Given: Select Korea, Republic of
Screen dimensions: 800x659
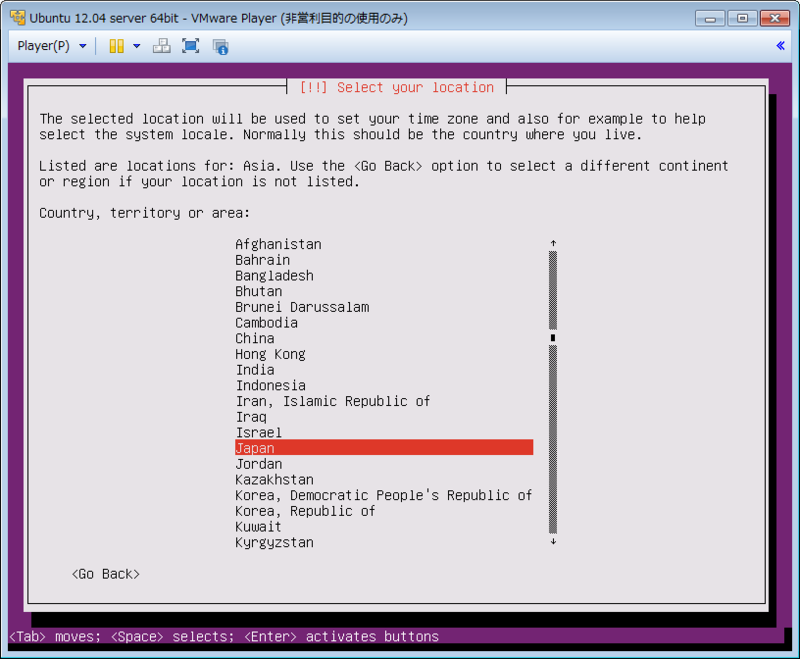Looking at the screenshot, I should click(305, 511).
